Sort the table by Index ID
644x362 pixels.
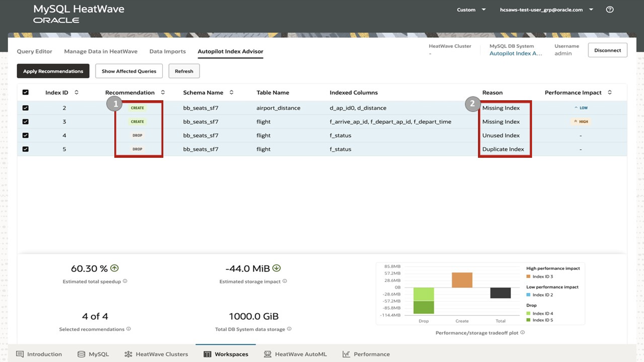pos(77,92)
